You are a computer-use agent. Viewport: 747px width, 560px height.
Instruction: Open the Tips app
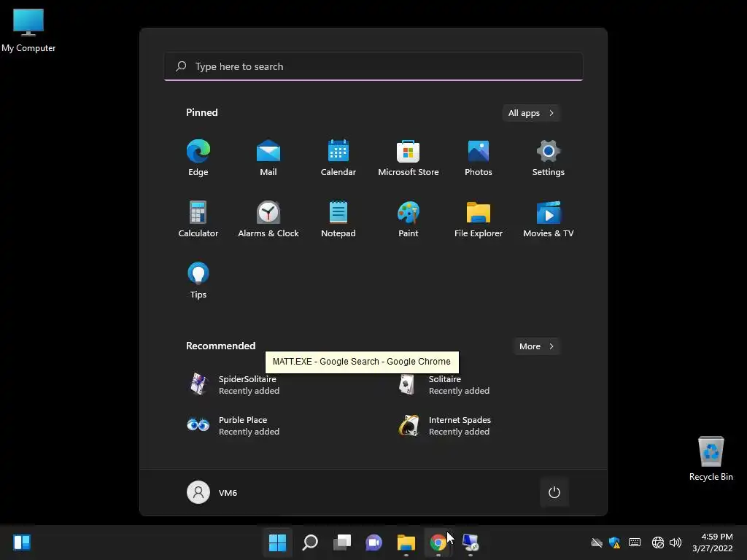(x=198, y=281)
